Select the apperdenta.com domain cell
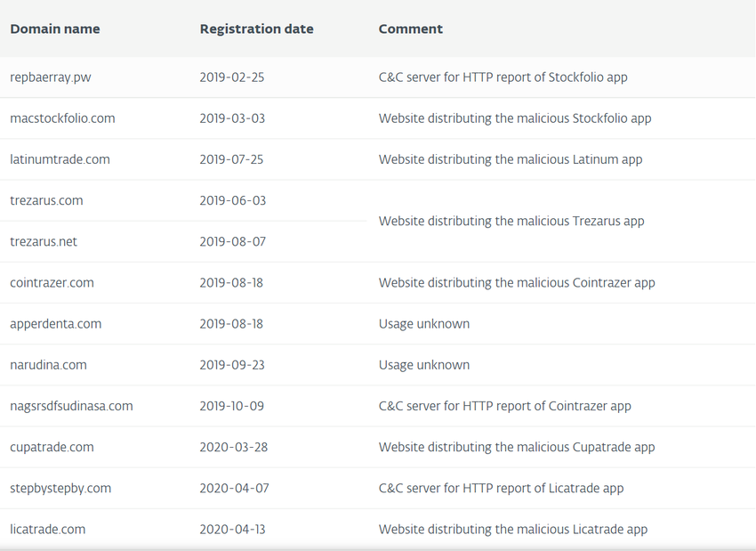 [56, 324]
